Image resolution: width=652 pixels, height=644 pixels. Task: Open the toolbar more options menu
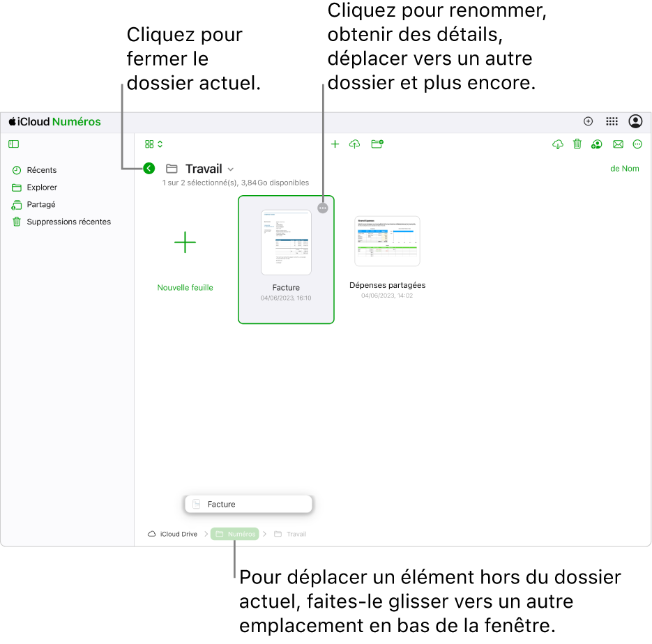(x=637, y=144)
